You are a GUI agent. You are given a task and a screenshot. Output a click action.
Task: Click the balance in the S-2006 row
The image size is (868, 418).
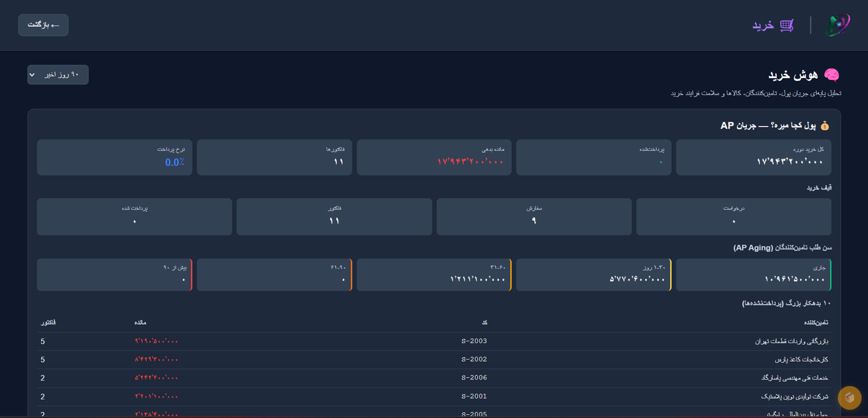156,378
